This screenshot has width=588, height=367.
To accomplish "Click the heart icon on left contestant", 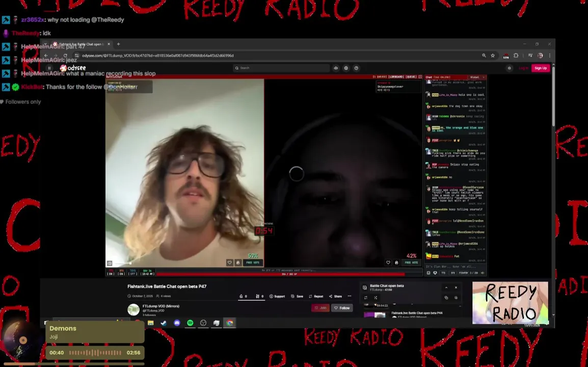I will [229, 263].
